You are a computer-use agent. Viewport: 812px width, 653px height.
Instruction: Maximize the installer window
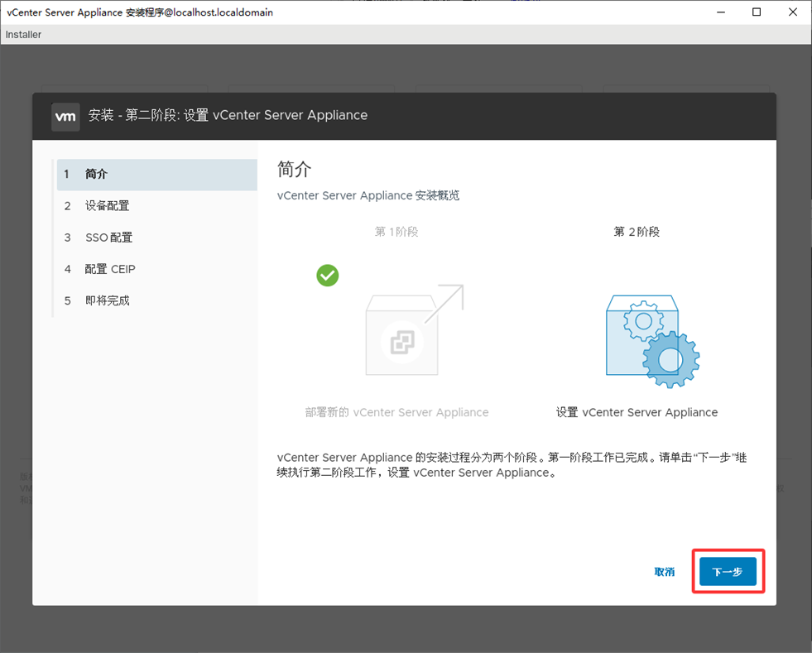pyautogui.click(x=757, y=12)
